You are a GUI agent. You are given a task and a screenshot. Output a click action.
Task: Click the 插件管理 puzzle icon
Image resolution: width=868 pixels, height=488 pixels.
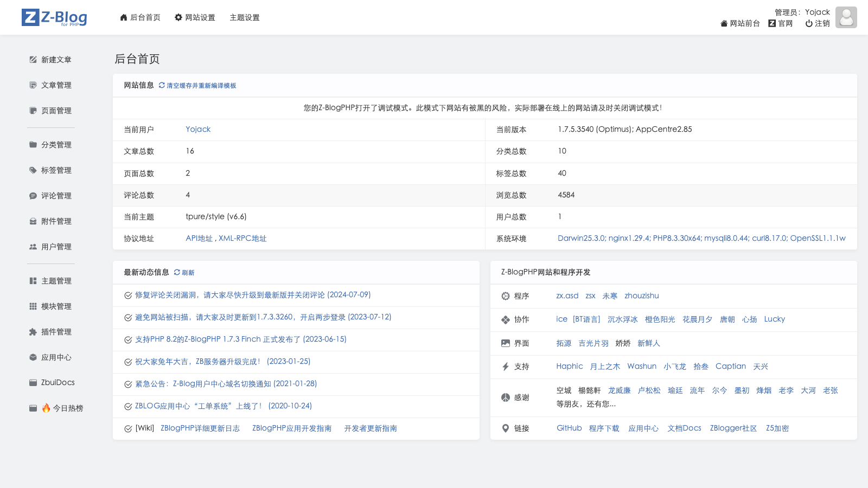coord(33,332)
